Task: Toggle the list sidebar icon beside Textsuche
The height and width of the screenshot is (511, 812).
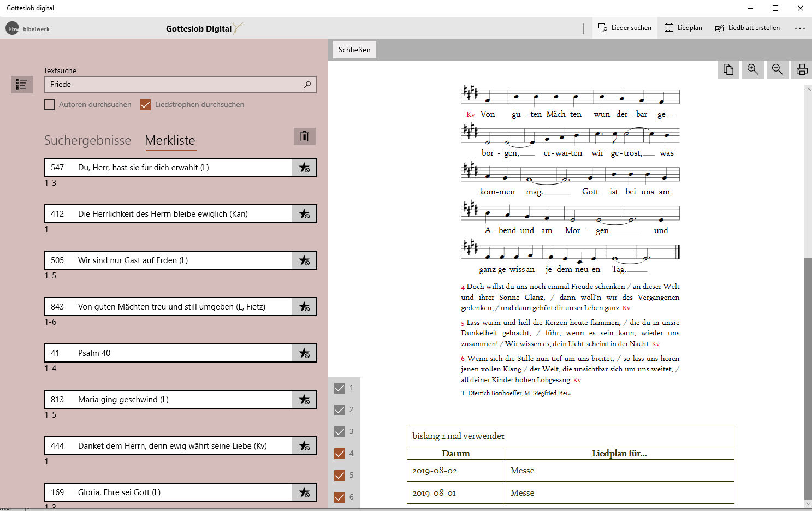Action: pos(22,84)
